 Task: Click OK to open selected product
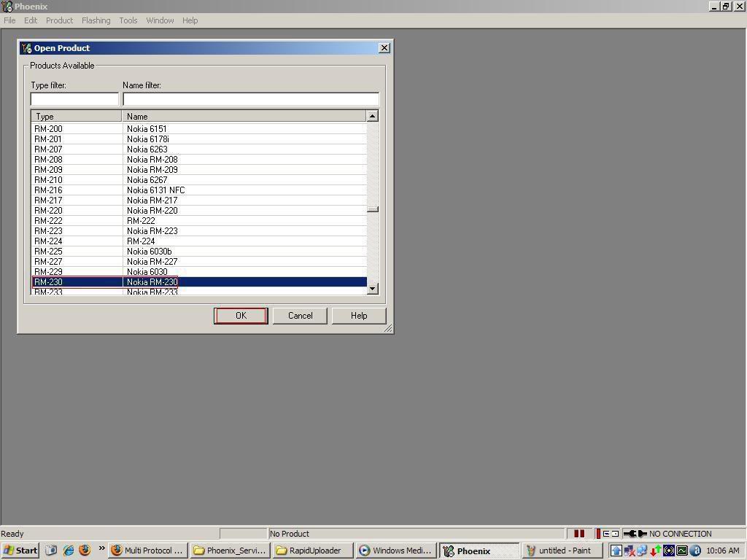(241, 316)
